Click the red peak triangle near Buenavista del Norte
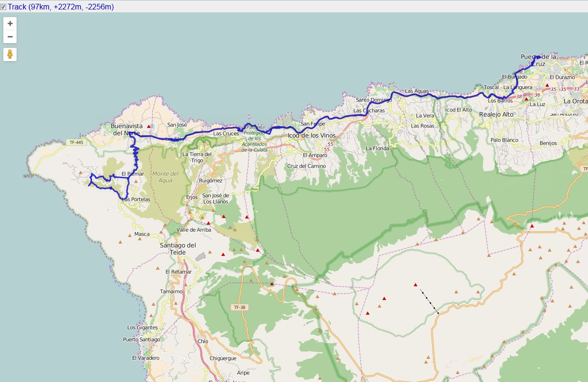Viewport: 588px width, 382px height. (x=149, y=126)
